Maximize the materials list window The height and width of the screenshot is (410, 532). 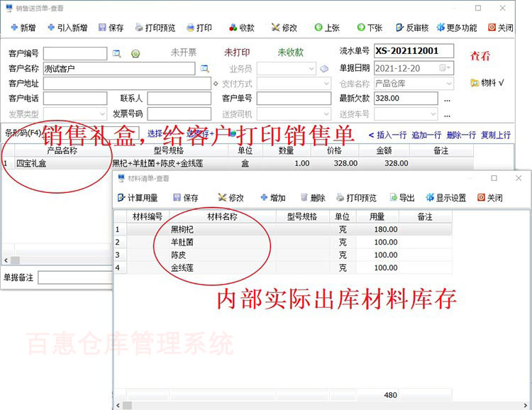tap(494, 178)
